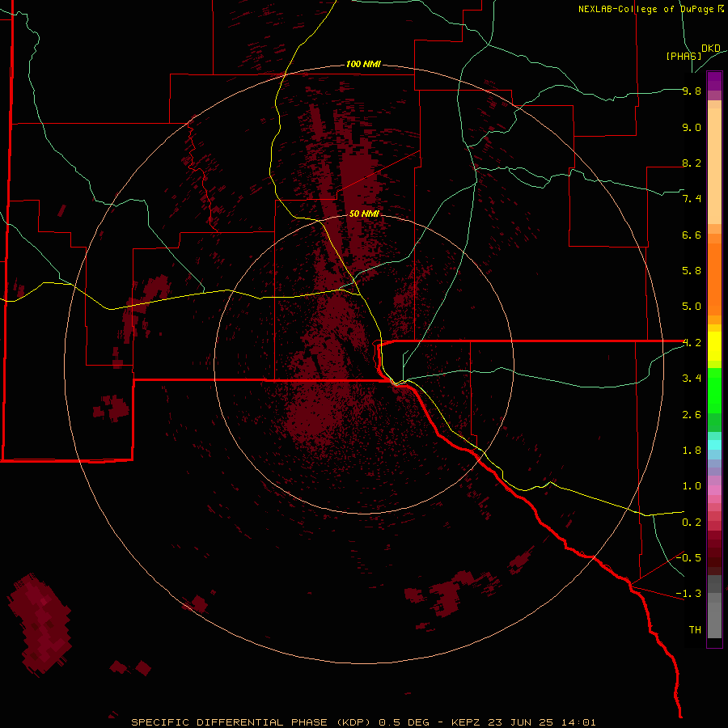The image size is (728, 728).
Task: Click the 3.4 value on the color scale
Action: pos(692,379)
